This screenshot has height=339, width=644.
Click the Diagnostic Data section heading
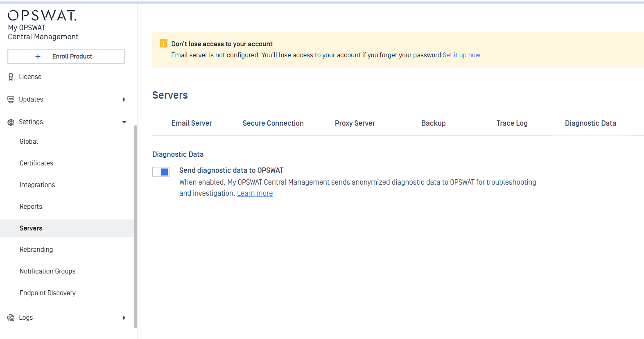tap(178, 154)
